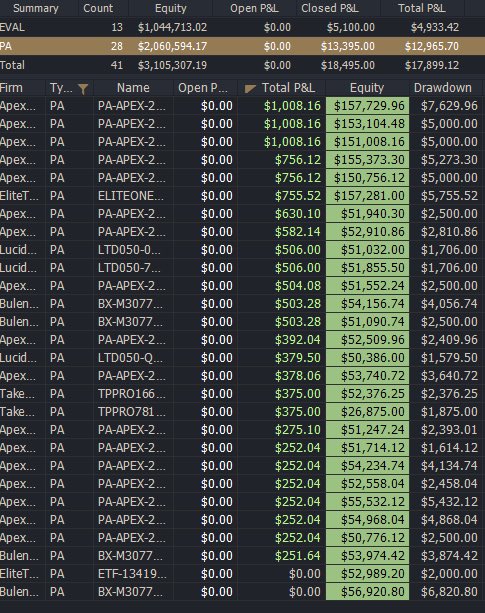485x613 pixels.
Task: Select the equity cell $151,008.16
Action: [367, 142]
